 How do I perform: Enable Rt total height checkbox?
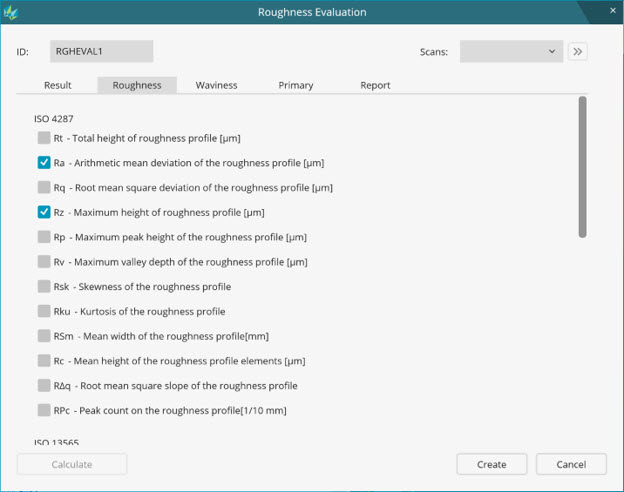point(44,138)
